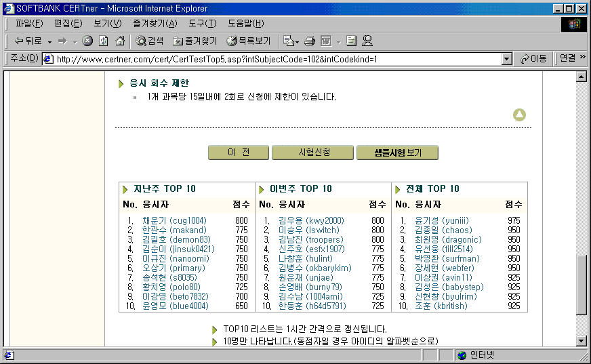The height and width of the screenshot is (364, 591).
Task: Click the round scroll-to-top arrow icon
Action: pos(519,115)
